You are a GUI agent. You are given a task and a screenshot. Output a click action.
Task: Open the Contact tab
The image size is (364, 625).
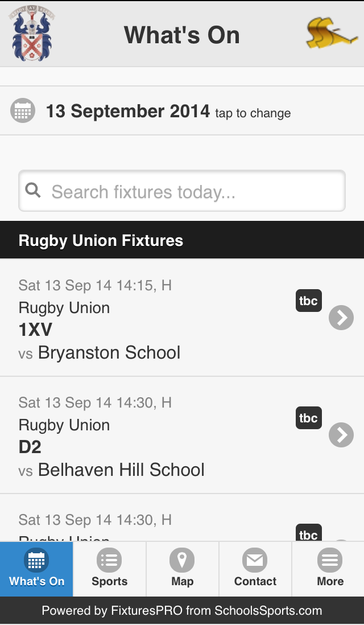click(255, 569)
